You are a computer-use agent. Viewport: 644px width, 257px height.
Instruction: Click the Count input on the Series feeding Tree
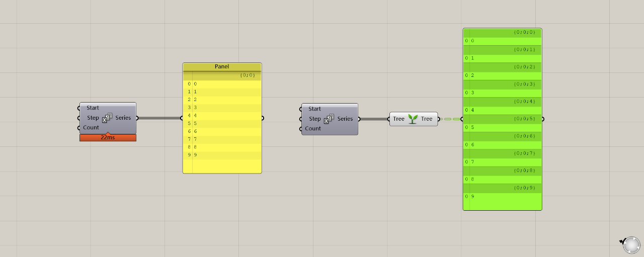click(313, 129)
